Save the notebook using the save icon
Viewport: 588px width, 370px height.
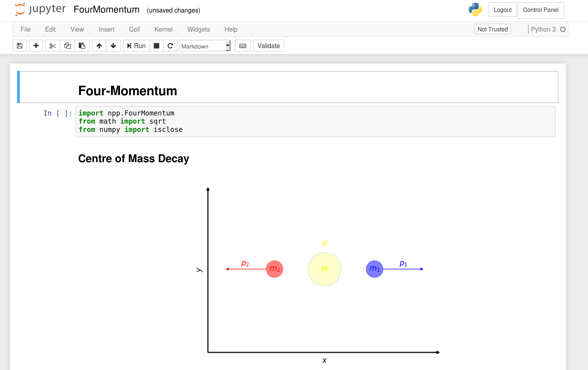click(20, 46)
